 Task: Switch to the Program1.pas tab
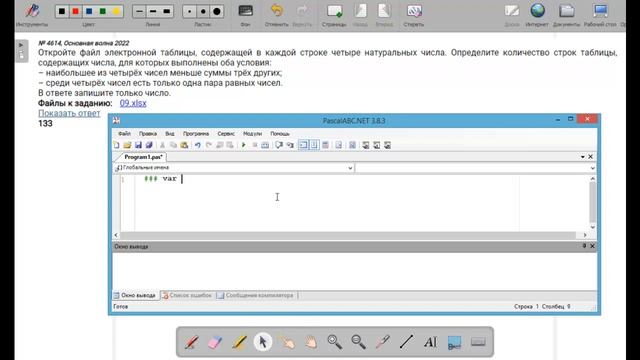tap(143, 157)
